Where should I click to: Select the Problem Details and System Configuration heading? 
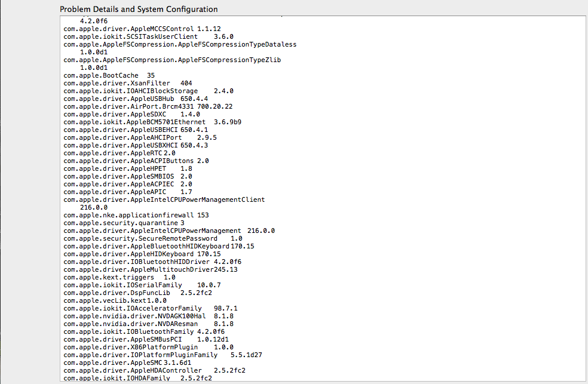139,9
